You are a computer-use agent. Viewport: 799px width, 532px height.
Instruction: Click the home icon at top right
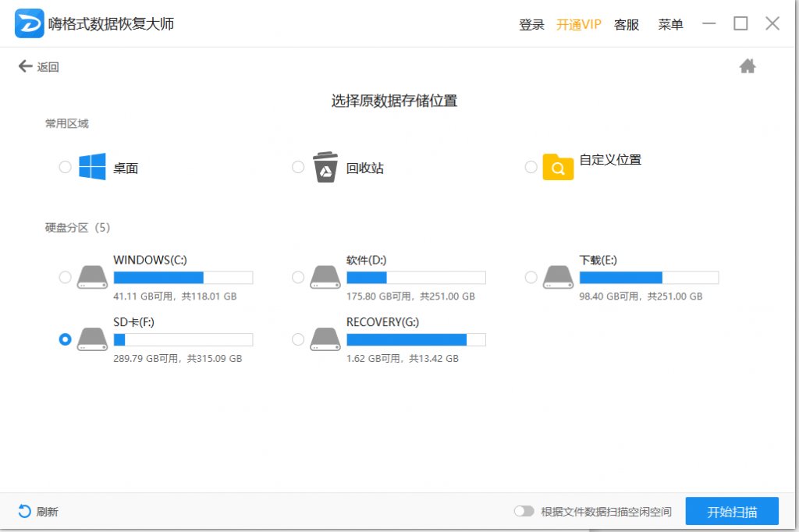point(748,66)
